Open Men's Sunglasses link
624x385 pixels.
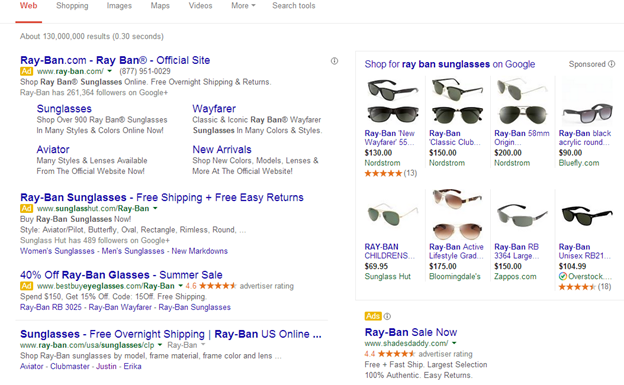click(x=133, y=251)
